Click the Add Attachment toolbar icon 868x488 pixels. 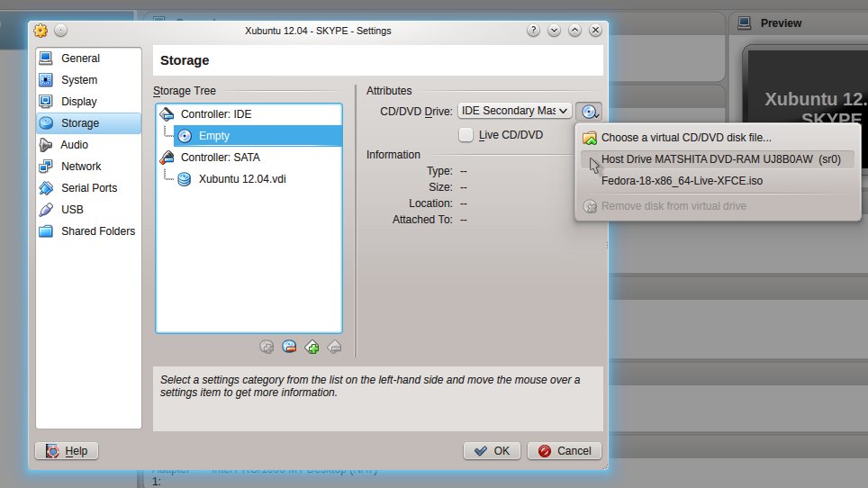267,347
